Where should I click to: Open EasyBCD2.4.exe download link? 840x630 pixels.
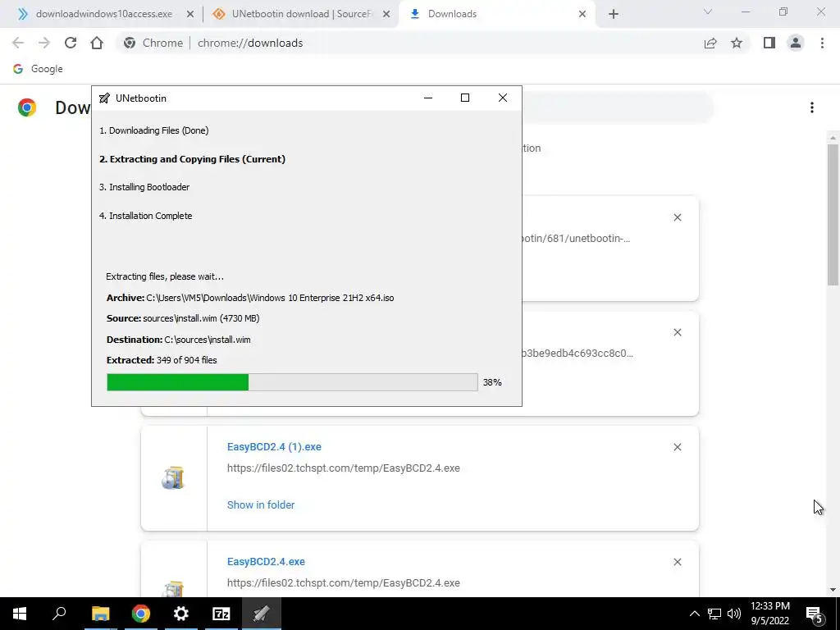266,561
